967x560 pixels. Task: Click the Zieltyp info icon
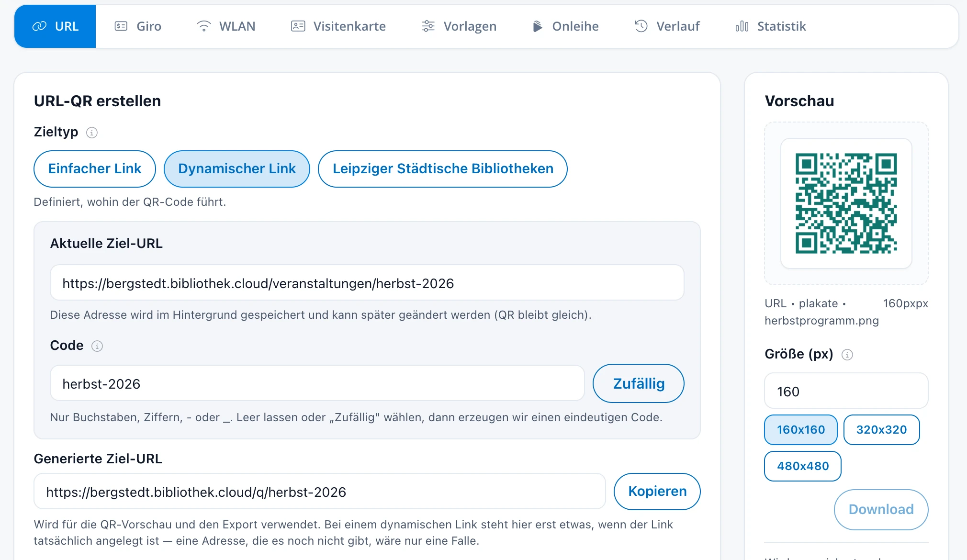click(92, 133)
